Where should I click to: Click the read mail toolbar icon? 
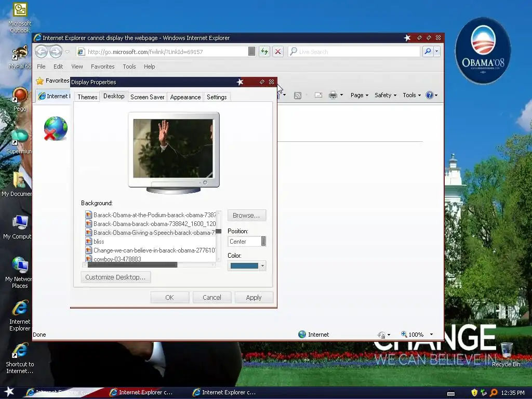(318, 96)
